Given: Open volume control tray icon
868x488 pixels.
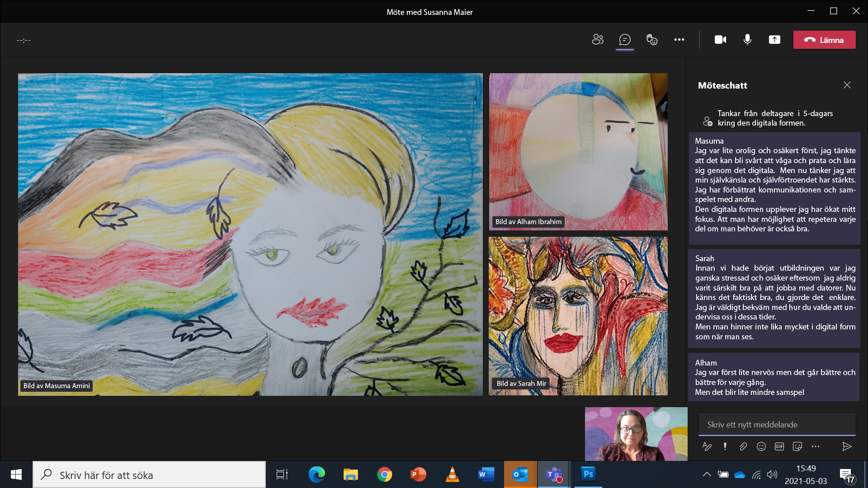Looking at the screenshot, I should [x=772, y=474].
